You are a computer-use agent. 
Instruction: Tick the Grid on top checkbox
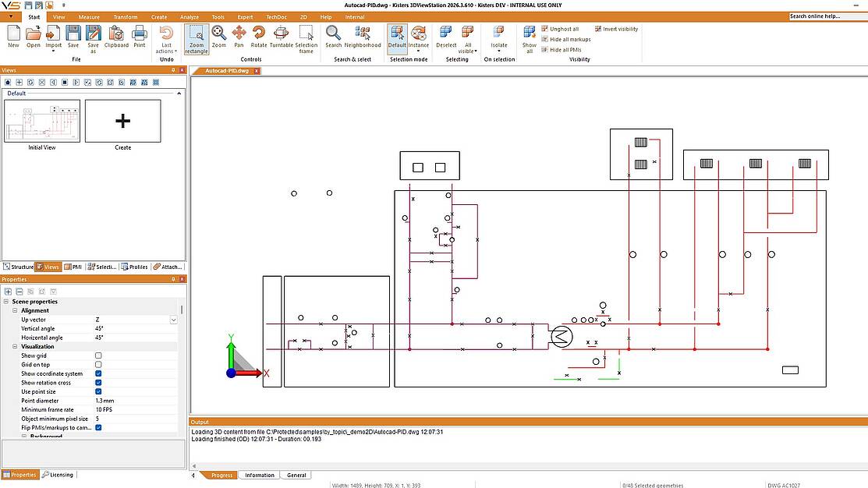pos(98,365)
